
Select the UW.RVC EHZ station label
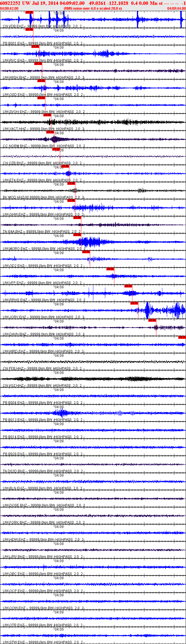14,60
